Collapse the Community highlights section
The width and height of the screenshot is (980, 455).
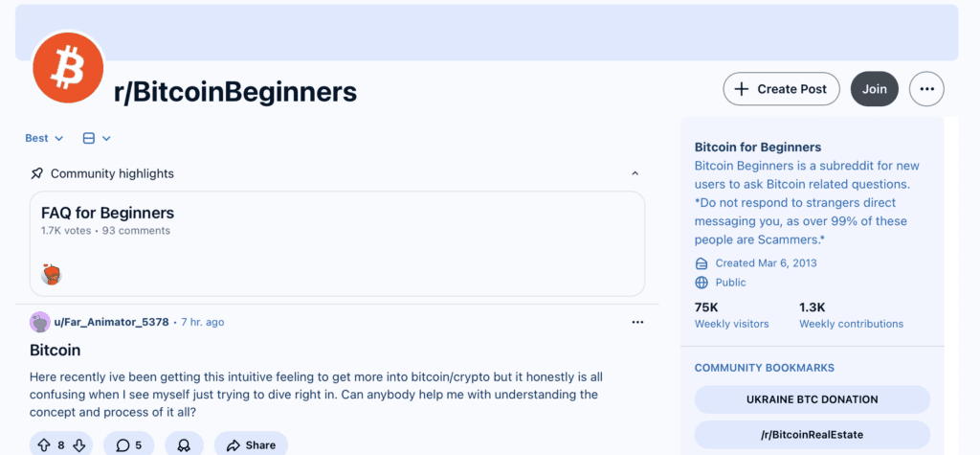pos(635,173)
